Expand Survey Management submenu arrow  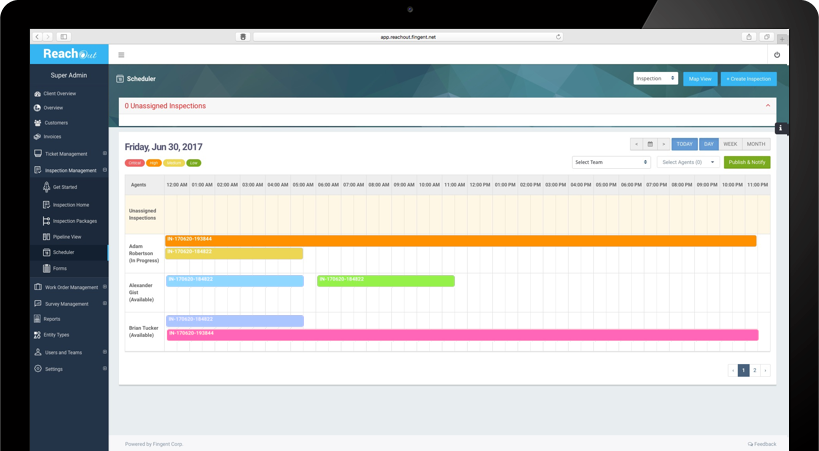click(105, 304)
